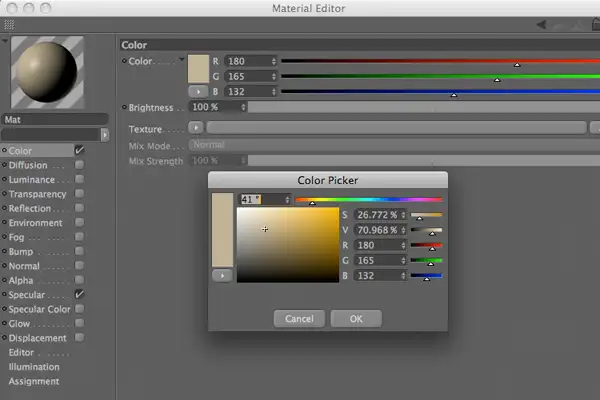
Task: Enable the Diffusion channel checkbox
Action: pyautogui.click(x=79, y=165)
